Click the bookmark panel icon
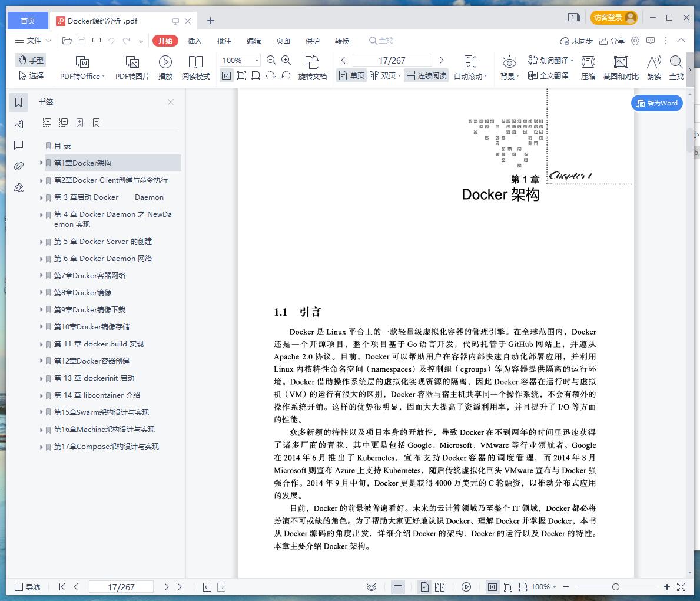Image resolution: width=700 pixels, height=601 pixels. pyautogui.click(x=19, y=103)
